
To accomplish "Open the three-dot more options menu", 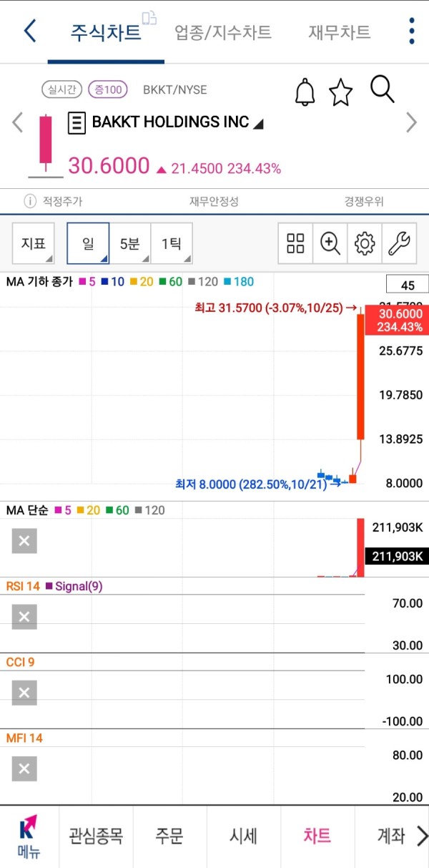I will coord(412,31).
